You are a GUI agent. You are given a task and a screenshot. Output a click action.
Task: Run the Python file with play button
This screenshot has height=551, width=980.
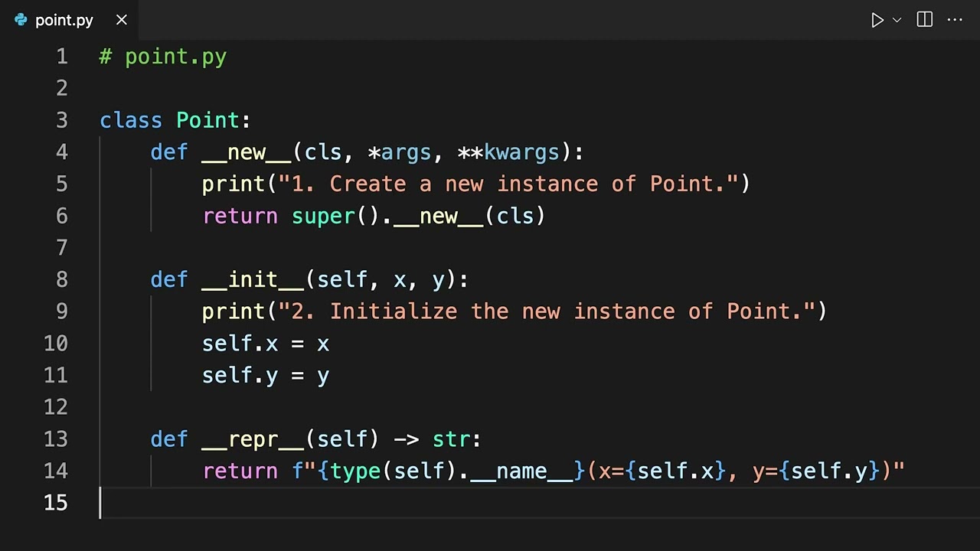click(x=877, y=20)
